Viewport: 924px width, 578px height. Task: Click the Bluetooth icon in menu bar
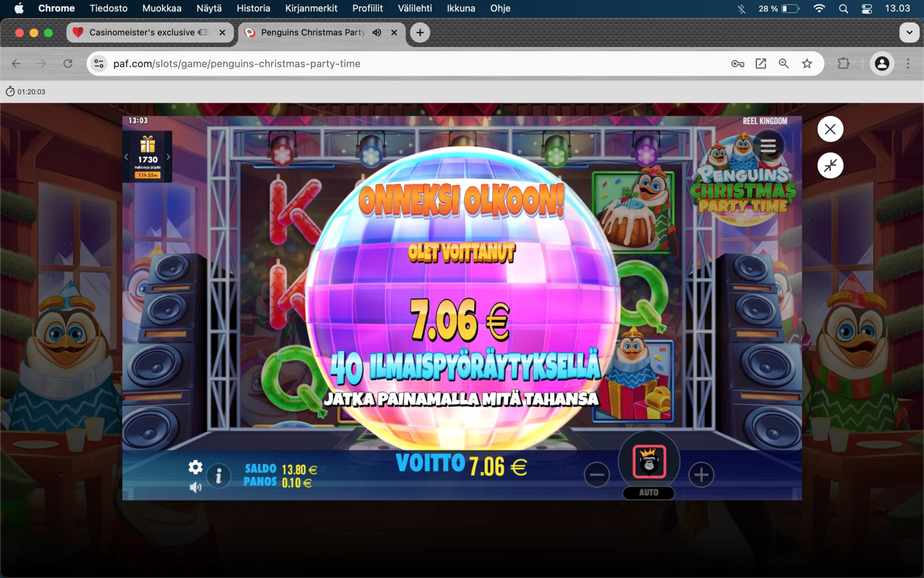click(x=742, y=8)
